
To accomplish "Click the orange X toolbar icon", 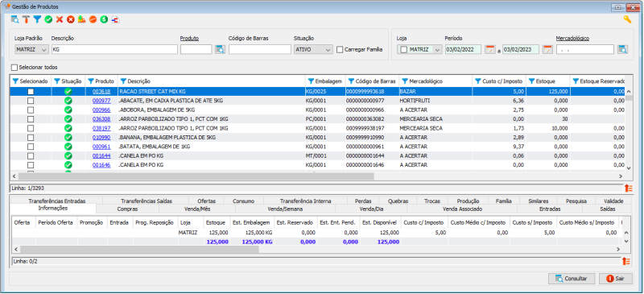I will click(x=60, y=19).
